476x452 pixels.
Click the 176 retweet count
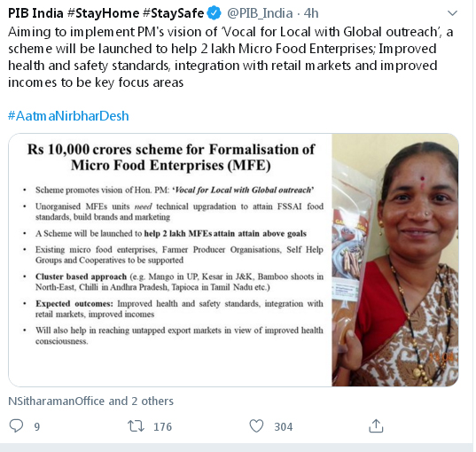[x=162, y=427]
